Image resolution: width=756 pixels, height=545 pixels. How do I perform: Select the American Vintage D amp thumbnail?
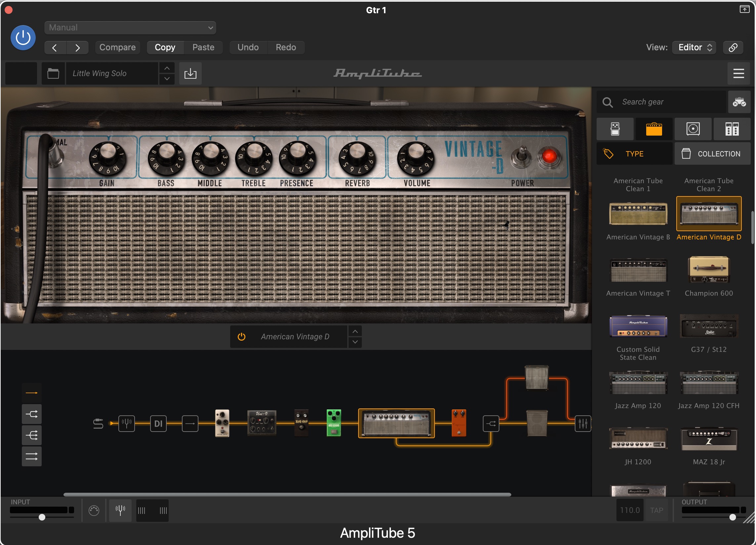click(x=709, y=214)
